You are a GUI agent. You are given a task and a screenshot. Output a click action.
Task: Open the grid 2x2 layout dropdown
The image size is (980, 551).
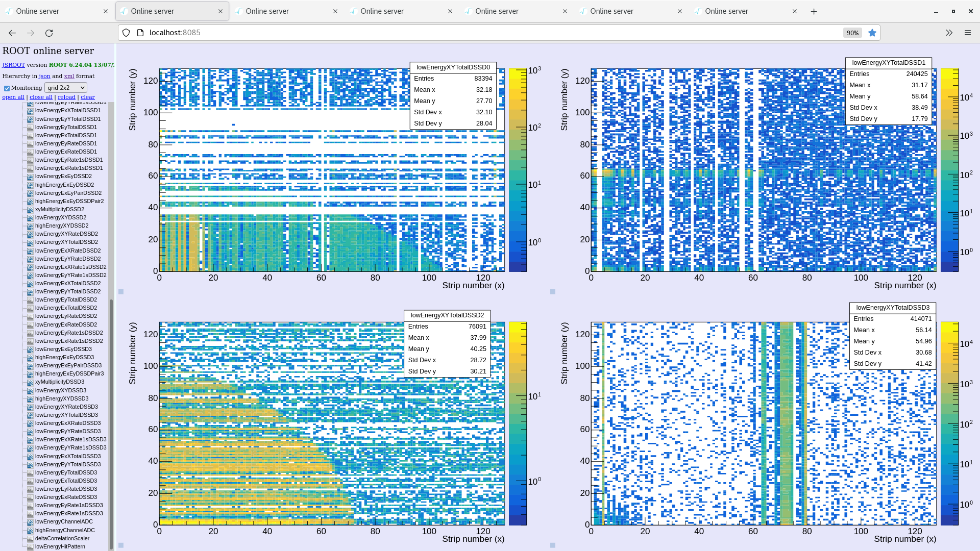click(x=65, y=87)
